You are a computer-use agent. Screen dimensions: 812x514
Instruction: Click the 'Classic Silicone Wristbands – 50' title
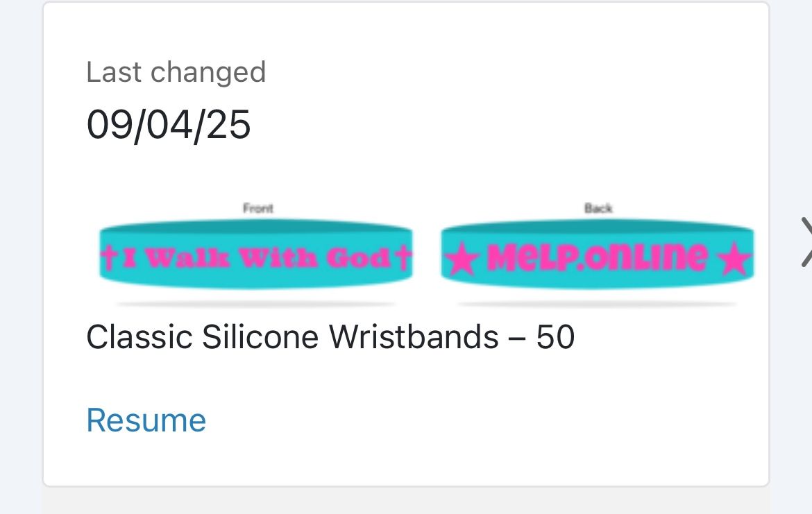point(330,337)
